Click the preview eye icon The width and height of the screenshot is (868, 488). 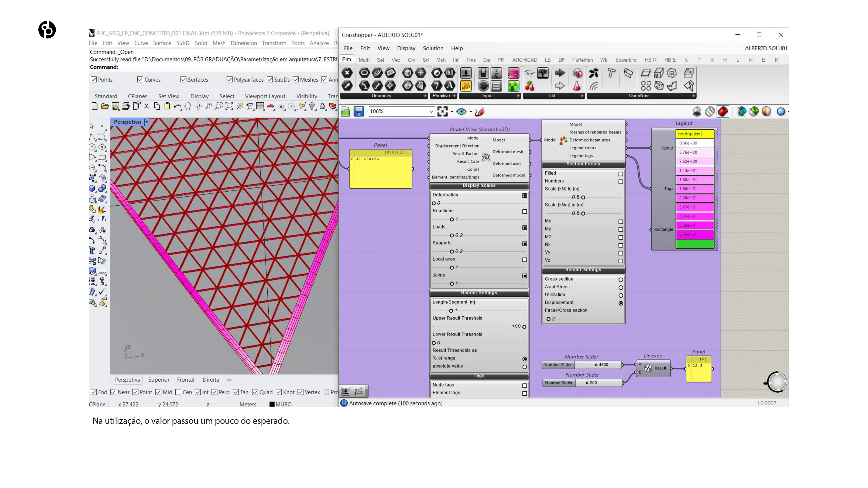[x=461, y=111]
